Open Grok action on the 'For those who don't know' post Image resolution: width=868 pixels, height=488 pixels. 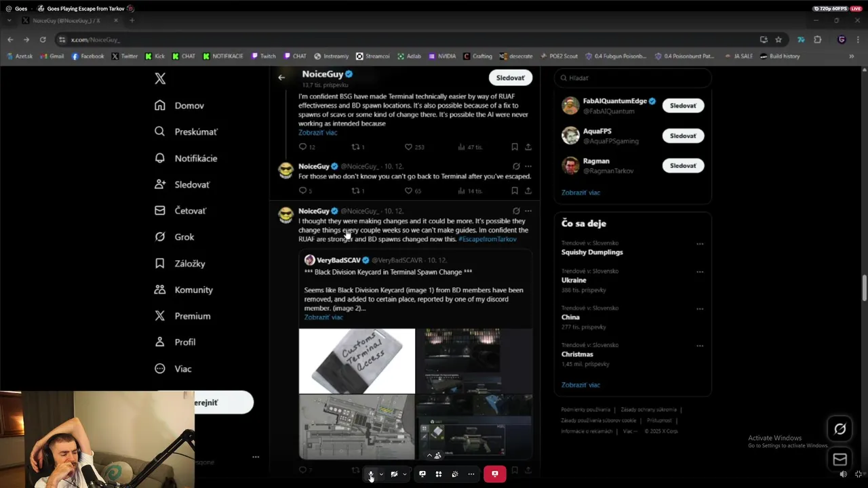(x=516, y=166)
